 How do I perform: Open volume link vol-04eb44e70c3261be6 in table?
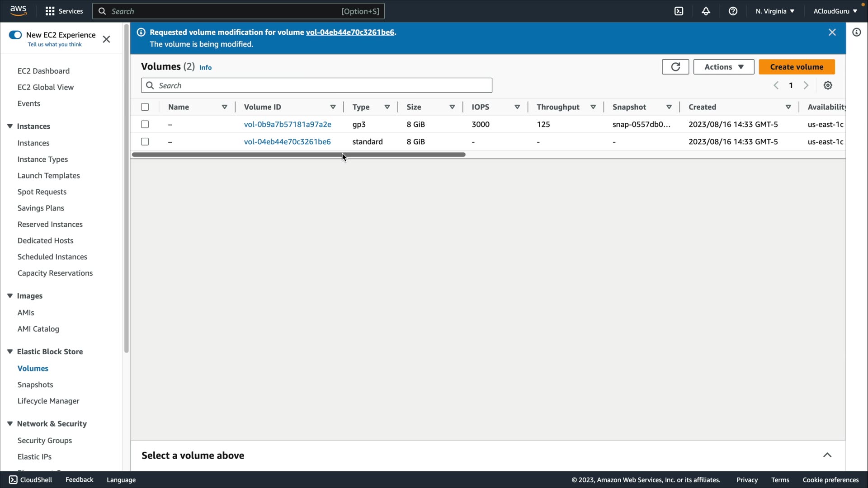tap(287, 141)
